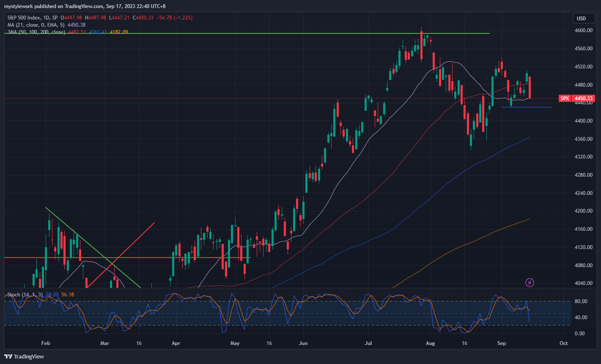601x364 pixels.
Task: Click the May label on the time axis
Action: coord(235,343)
